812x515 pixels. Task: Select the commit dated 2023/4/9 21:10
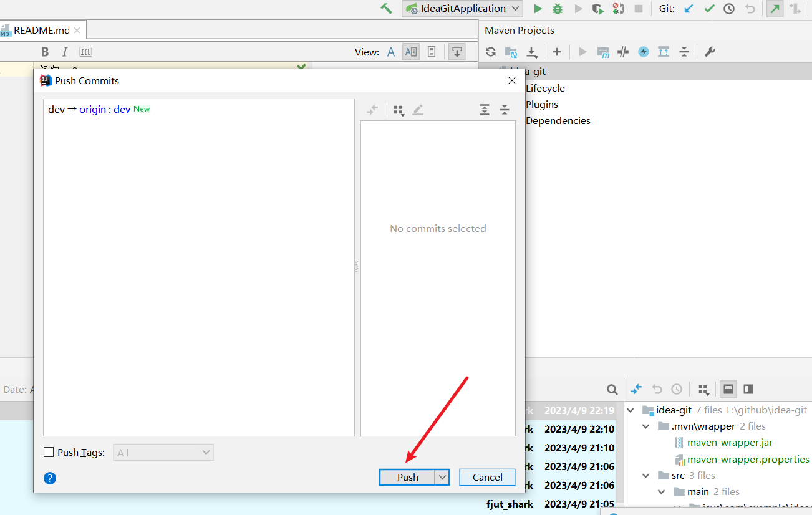[579, 448]
